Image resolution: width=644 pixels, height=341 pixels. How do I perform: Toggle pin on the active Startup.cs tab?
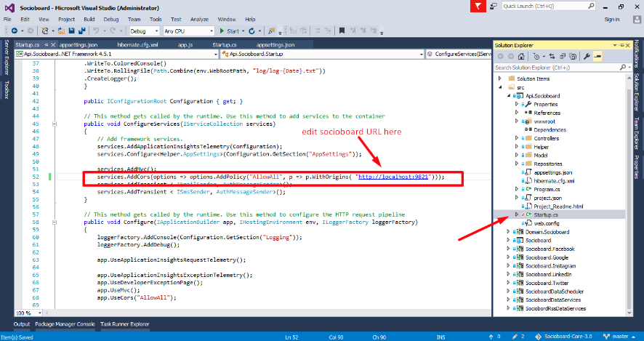tap(46, 45)
